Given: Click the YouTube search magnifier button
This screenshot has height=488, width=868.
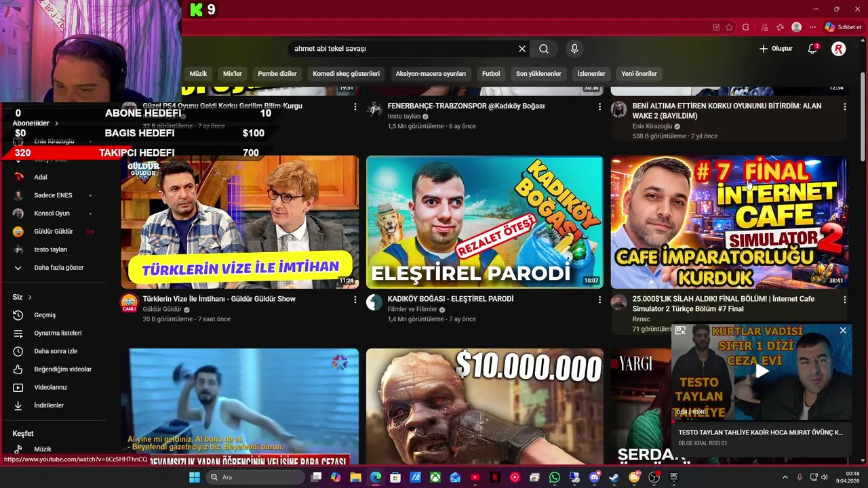Looking at the screenshot, I should 544,49.
